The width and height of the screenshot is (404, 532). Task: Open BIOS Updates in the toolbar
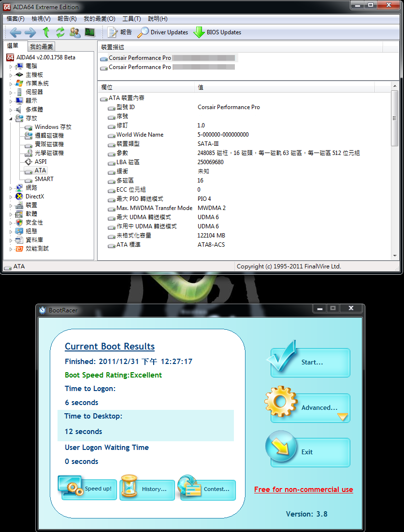pos(217,32)
